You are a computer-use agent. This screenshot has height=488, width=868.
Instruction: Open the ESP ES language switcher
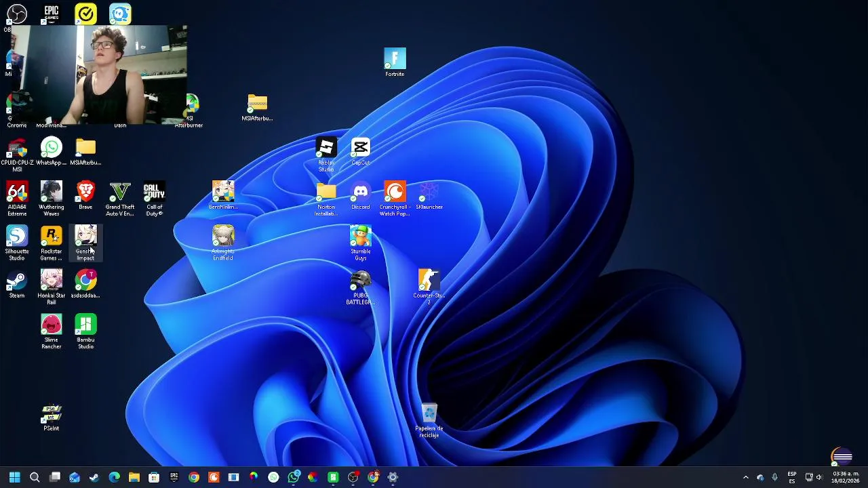click(792, 477)
